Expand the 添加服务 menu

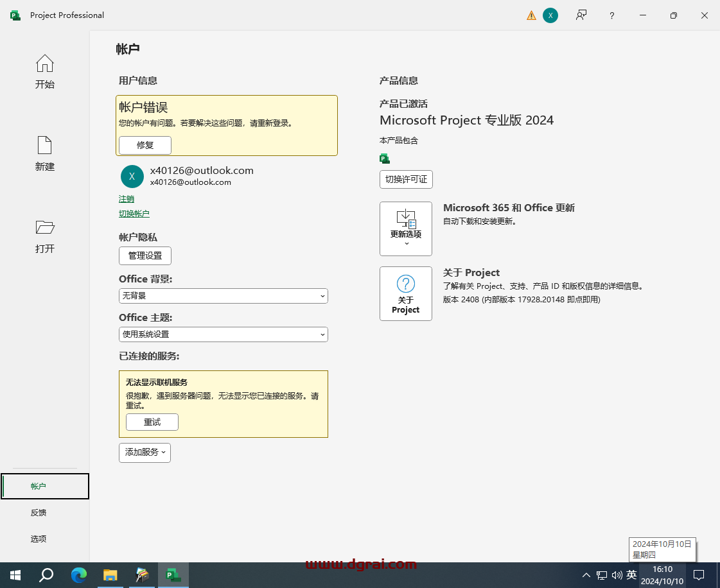point(145,453)
